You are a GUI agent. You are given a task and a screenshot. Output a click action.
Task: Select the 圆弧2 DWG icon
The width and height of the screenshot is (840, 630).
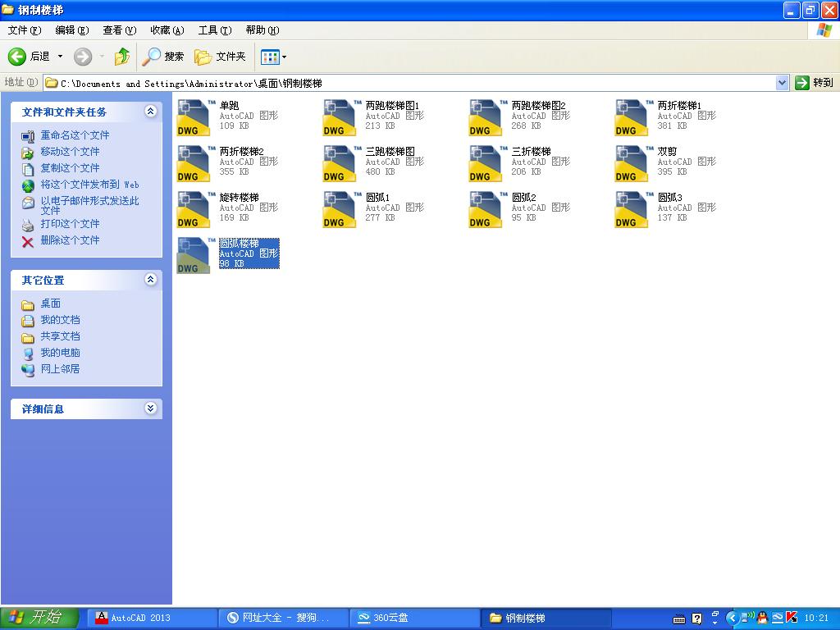tap(486, 210)
